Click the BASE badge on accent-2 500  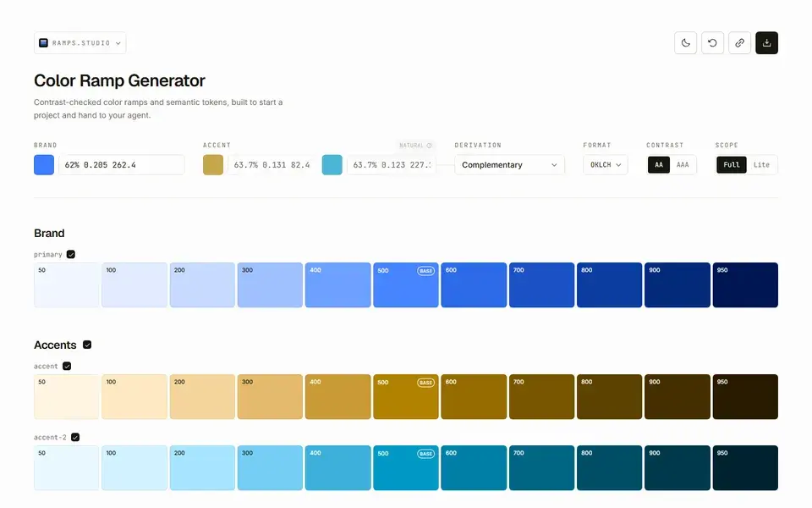tap(425, 454)
